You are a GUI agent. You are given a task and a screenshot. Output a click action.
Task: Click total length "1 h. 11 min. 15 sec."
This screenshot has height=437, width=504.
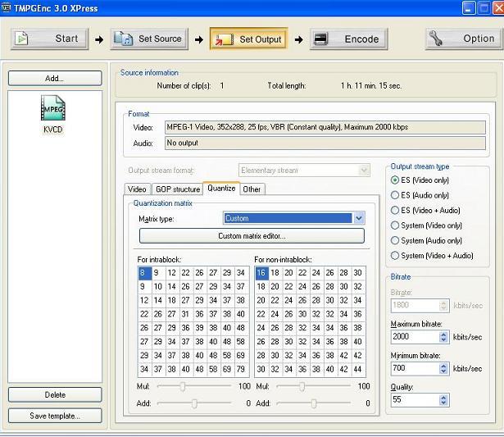371,86
